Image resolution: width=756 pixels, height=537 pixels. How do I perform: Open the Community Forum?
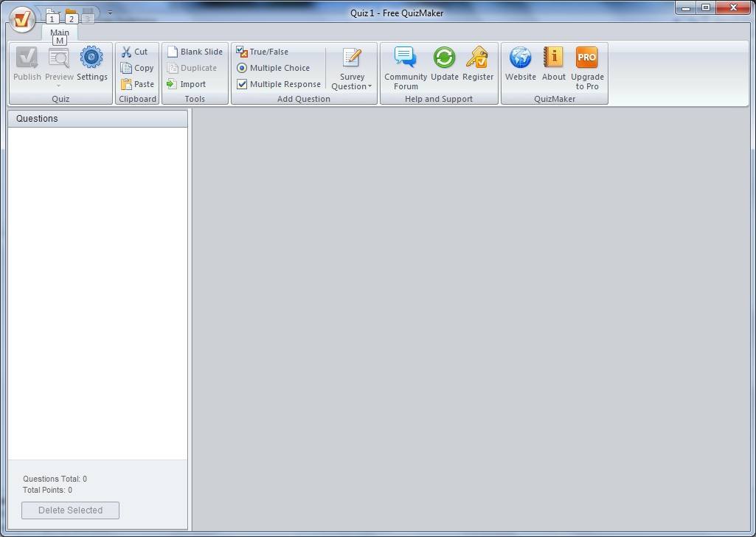pos(405,65)
